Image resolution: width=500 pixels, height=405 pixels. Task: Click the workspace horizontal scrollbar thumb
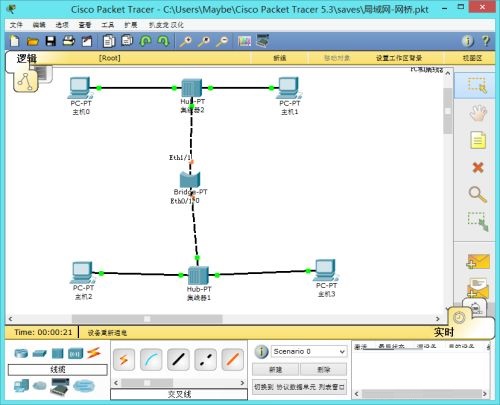point(147,319)
